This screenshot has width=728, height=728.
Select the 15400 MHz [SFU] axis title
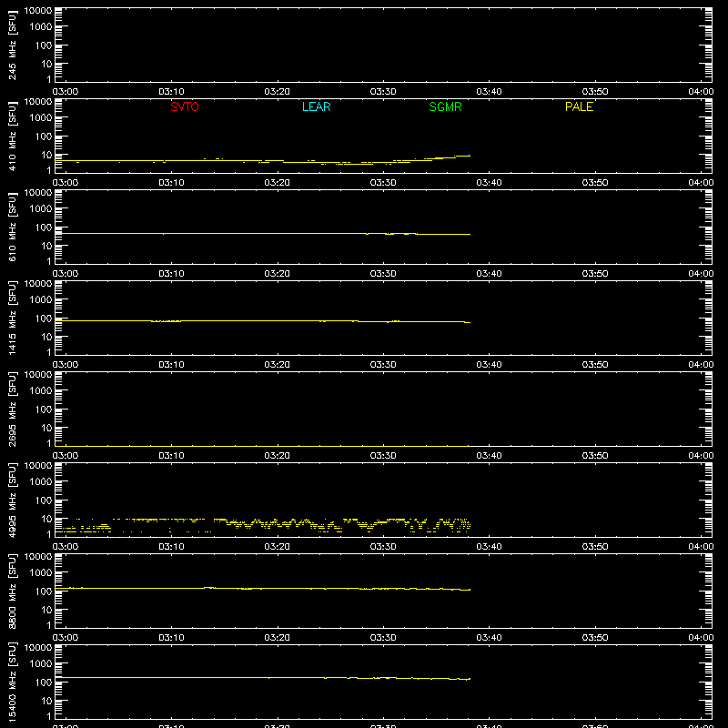pyautogui.click(x=12, y=682)
